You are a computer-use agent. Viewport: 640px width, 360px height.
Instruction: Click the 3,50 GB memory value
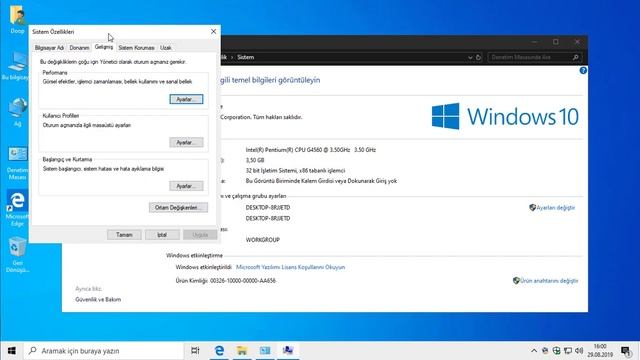(255, 160)
